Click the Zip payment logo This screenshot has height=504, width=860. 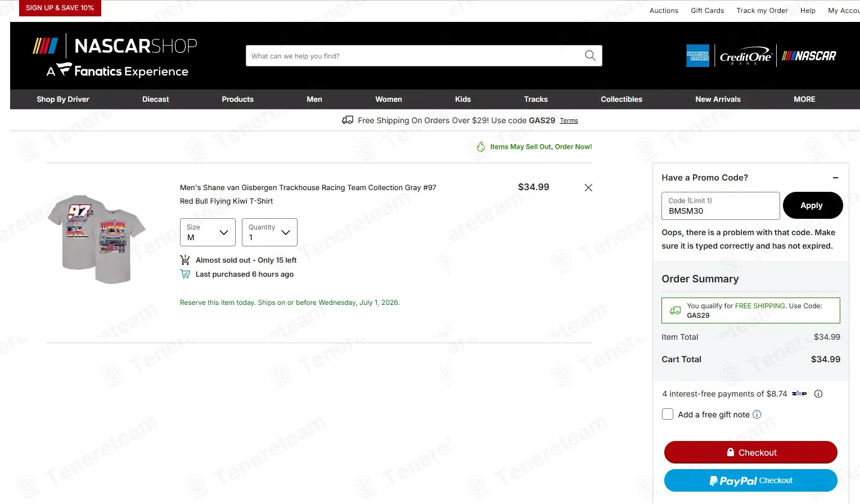pyautogui.click(x=799, y=394)
